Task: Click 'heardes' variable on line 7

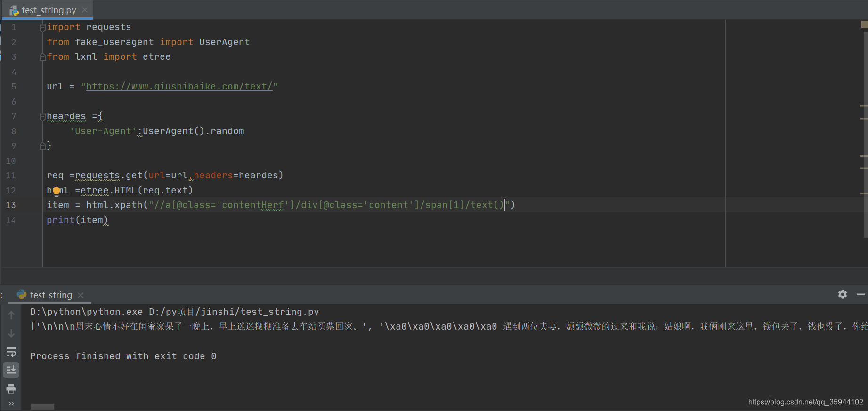Action: pyautogui.click(x=66, y=116)
